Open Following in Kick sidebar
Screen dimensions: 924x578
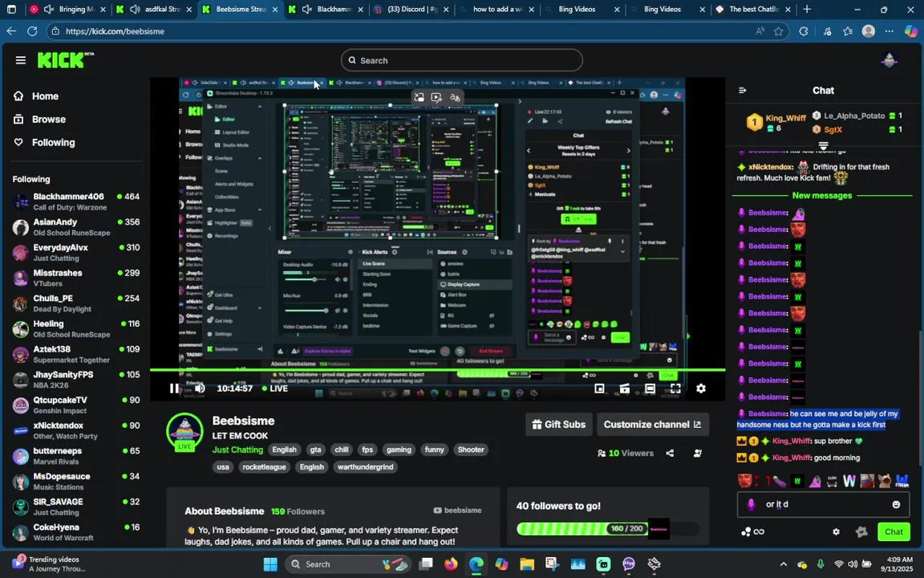pyautogui.click(x=45, y=142)
